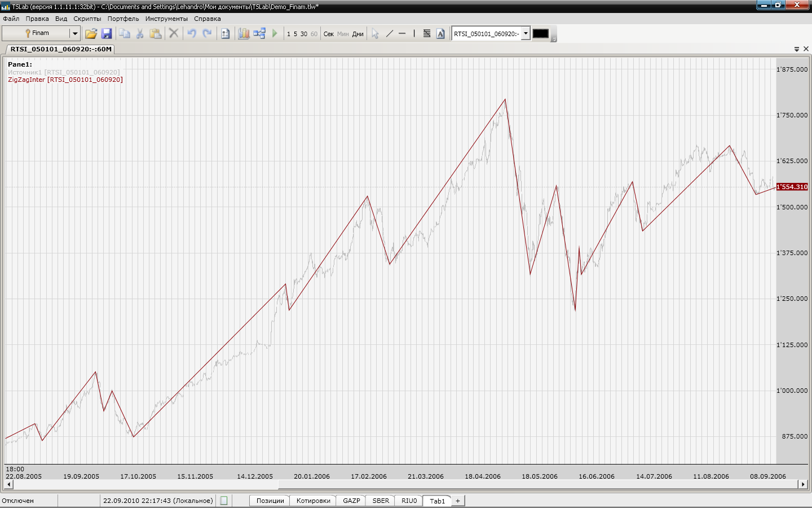Click the properties sheet icon
The image size is (812, 508).
226,34
